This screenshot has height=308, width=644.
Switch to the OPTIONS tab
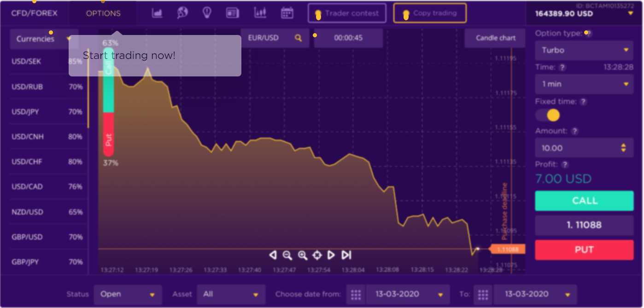pyautogui.click(x=103, y=13)
